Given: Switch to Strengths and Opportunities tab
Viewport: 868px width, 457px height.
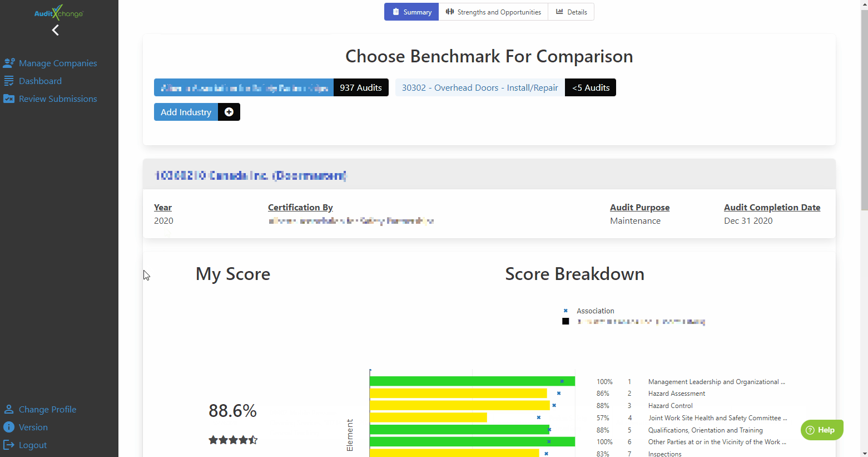Looking at the screenshot, I should pos(493,12).
